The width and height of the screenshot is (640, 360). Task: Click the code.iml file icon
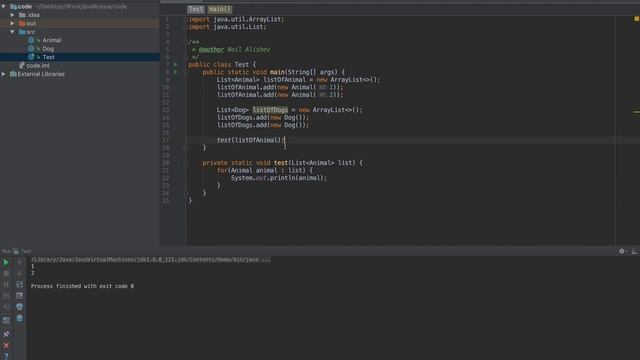22,65
